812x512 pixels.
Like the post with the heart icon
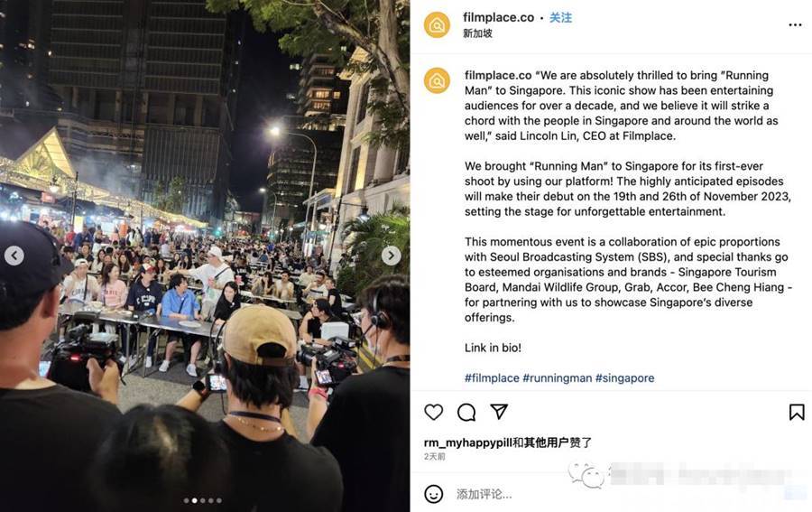tap(433, 412)
